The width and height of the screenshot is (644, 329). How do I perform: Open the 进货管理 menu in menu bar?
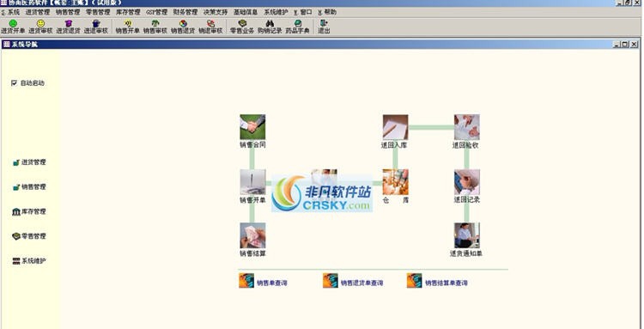[x=38, y=12]
